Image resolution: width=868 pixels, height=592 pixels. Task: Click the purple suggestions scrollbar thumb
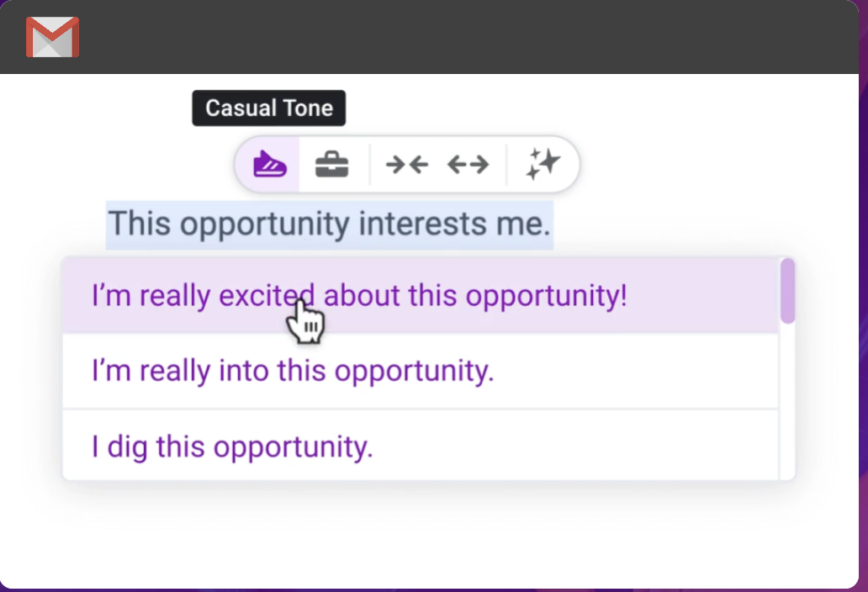(x=787, y=291)
